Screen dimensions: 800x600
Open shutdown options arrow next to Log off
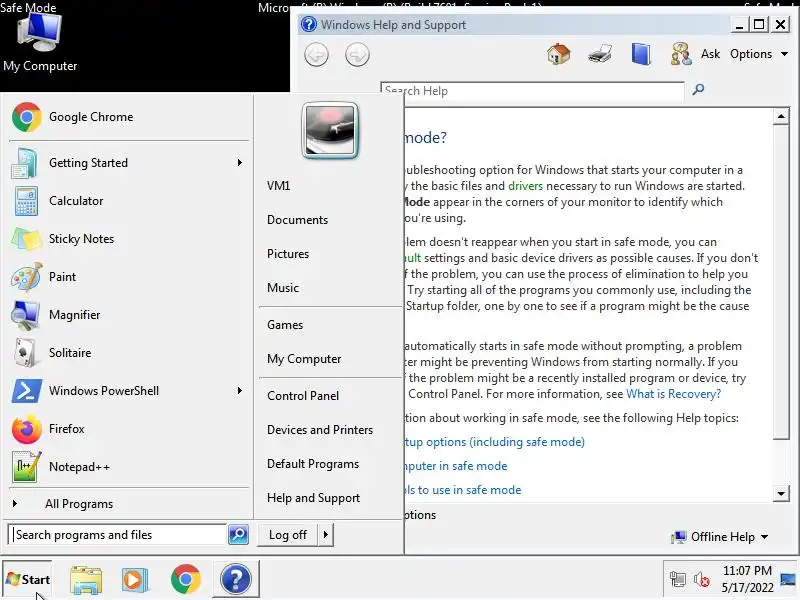(326, 535)
